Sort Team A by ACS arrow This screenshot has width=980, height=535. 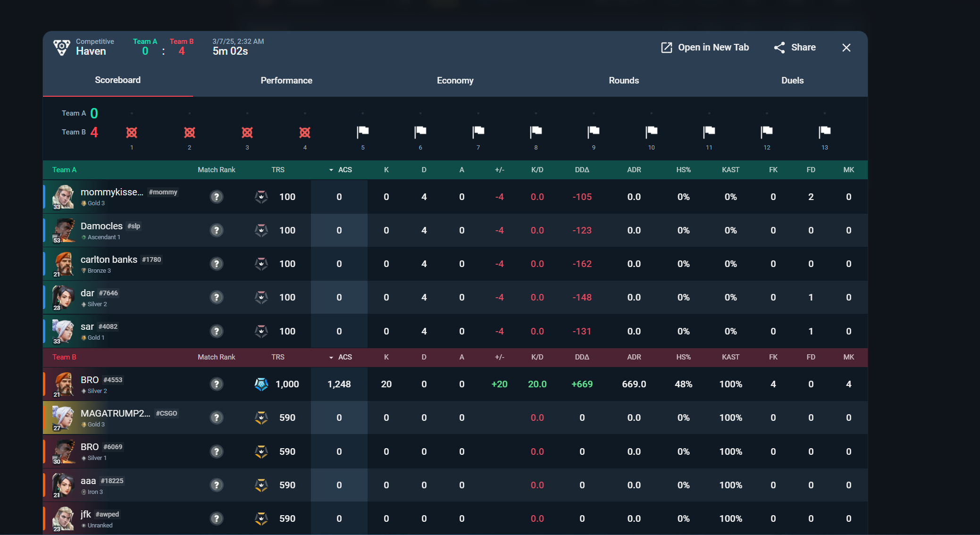tap(331, 170)
